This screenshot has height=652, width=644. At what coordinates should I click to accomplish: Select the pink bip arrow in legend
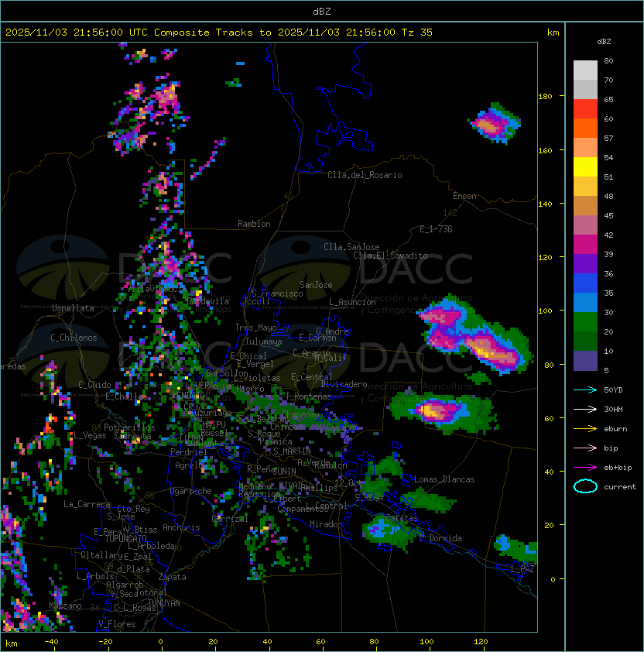[x=585, y=448]
